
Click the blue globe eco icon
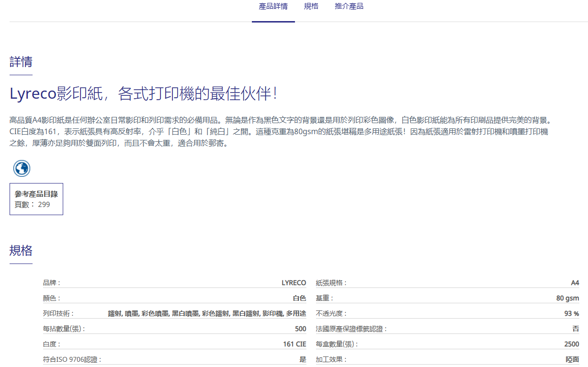click(x=22, y=168)
